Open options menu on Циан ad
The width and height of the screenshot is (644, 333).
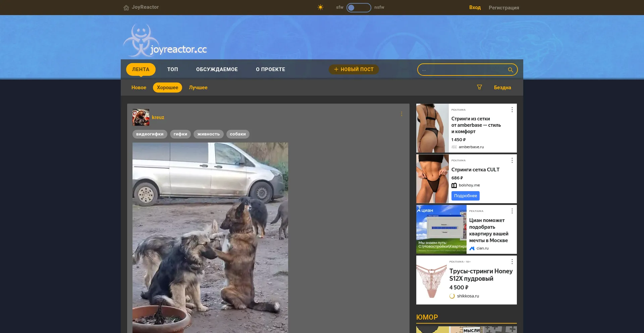(512, 211)
